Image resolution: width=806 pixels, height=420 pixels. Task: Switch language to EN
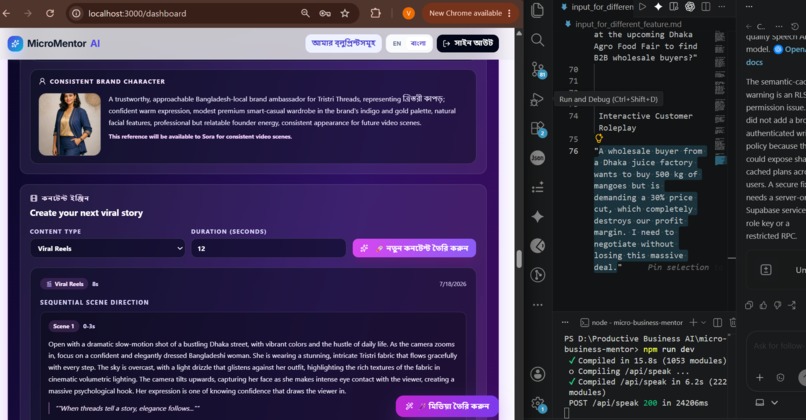coord(397,44)
